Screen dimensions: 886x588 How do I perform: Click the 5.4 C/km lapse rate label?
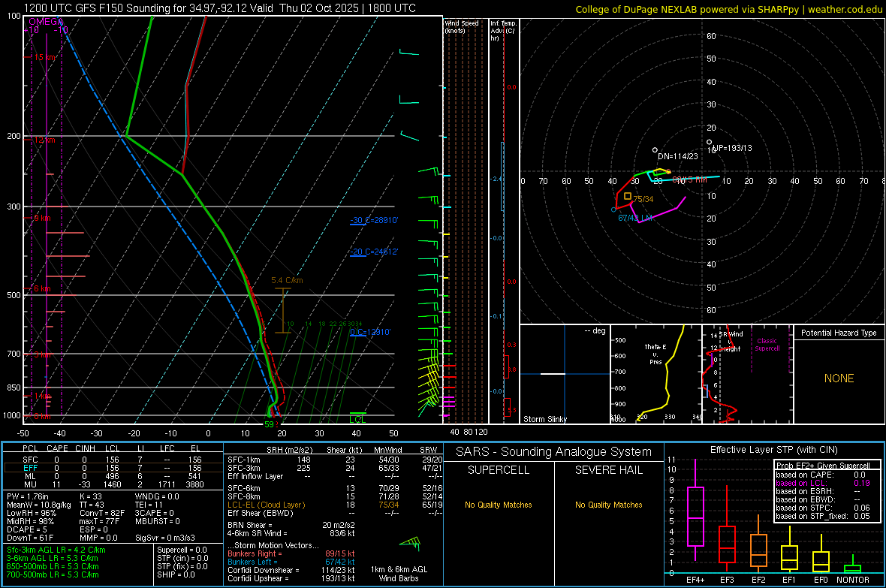pyautogui.click(x=287, y=280)
